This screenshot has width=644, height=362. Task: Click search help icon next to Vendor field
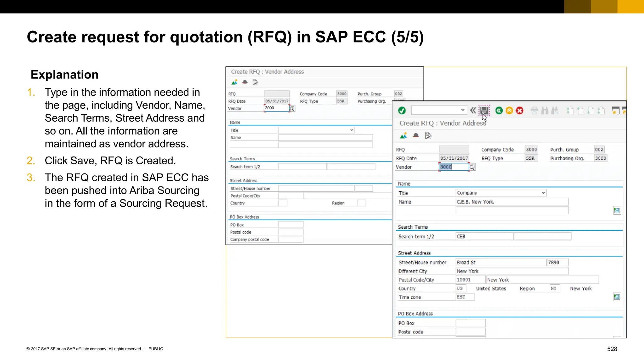(472, 167)
